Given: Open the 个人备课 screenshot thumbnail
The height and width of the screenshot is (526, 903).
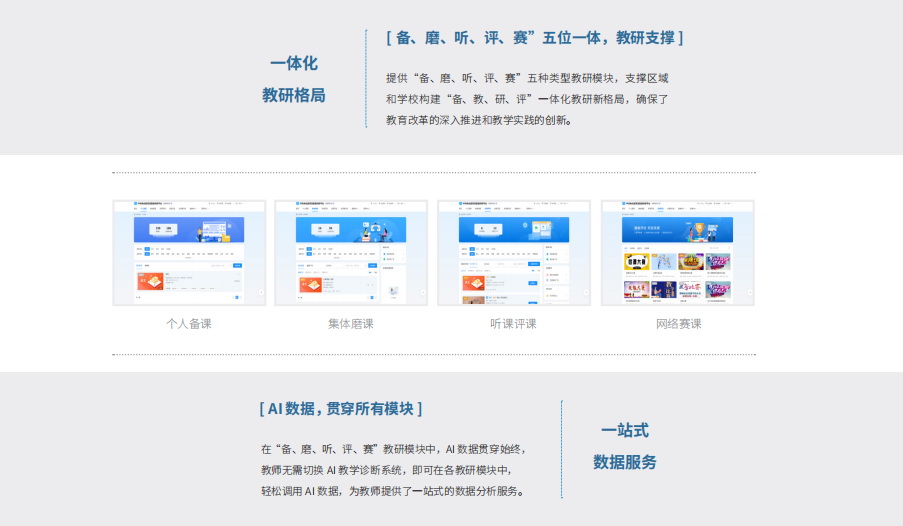Looking at the screenshot, I should (189, 252).
